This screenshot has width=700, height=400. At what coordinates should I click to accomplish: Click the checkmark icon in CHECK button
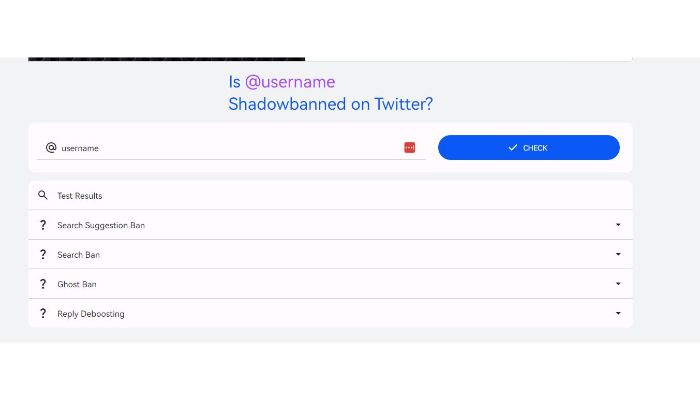[512, 147]
